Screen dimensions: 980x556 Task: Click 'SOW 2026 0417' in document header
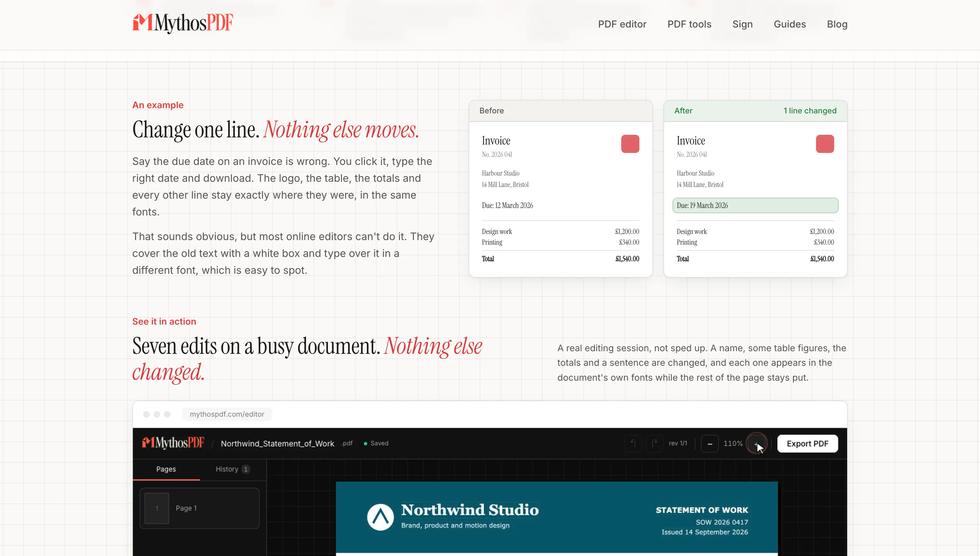(721, 522)
